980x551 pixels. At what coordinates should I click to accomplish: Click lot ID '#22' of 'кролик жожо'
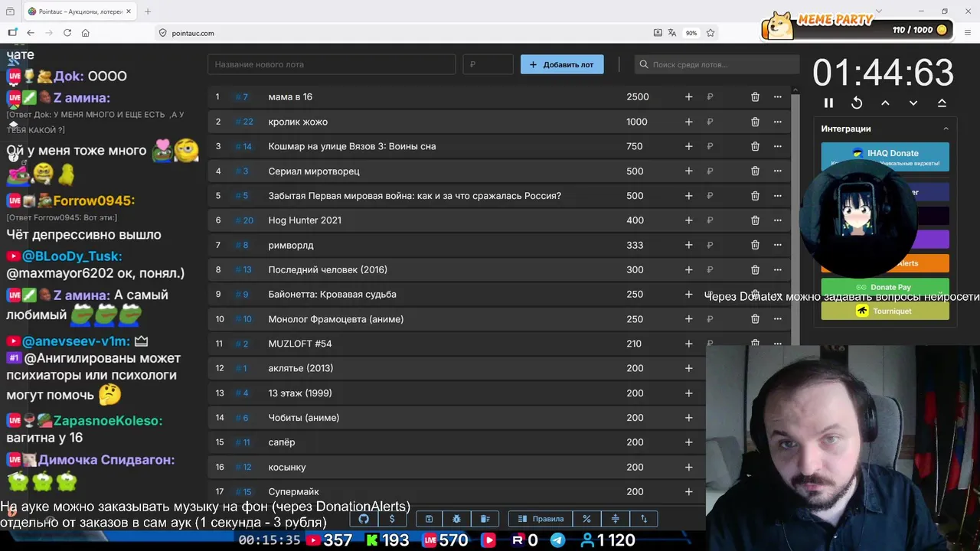coord(244,122)
